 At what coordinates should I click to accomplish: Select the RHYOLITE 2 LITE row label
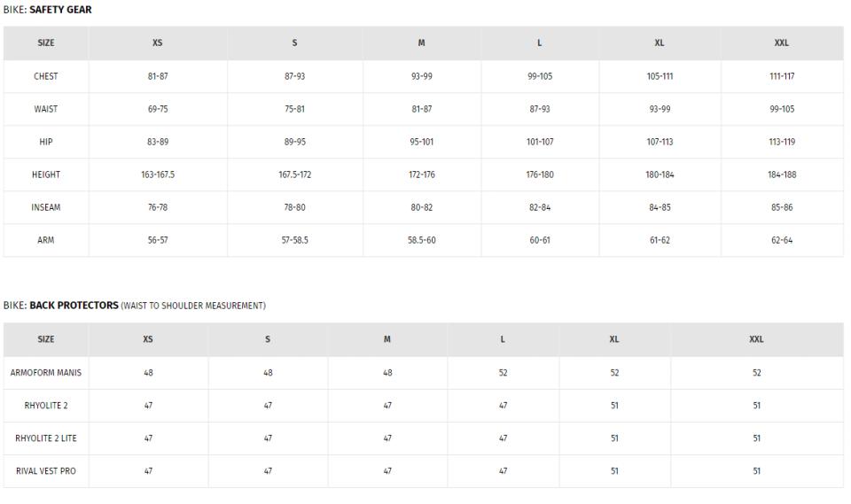click(x=46, y=438)
